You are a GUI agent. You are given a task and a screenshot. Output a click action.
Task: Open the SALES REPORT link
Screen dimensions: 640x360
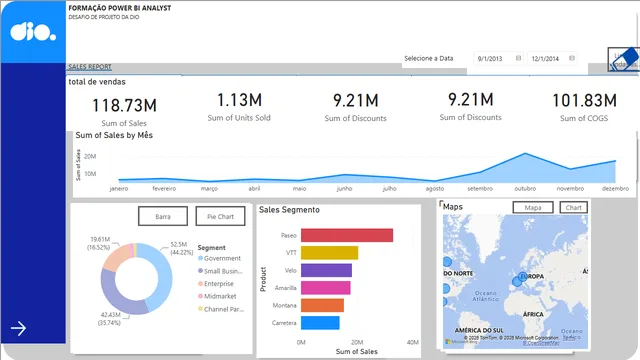click(90, 67)
